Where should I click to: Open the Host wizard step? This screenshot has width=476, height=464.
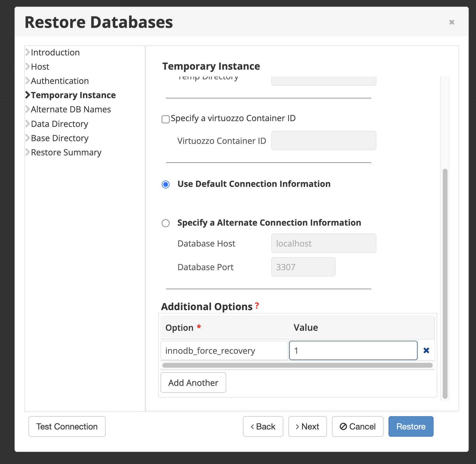coord(40,67)
